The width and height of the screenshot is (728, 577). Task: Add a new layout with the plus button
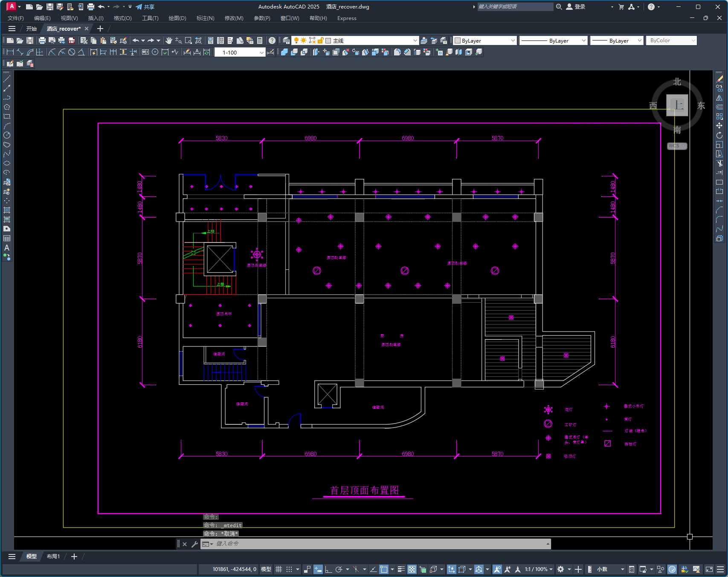click(x=74, y=557)
